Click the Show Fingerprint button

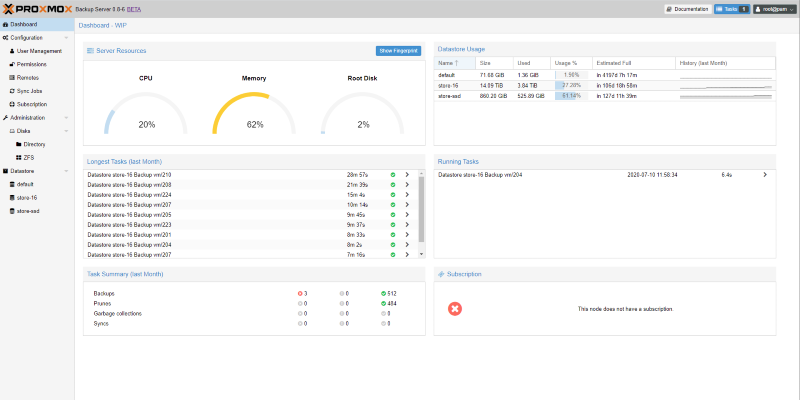click(399, 50)
